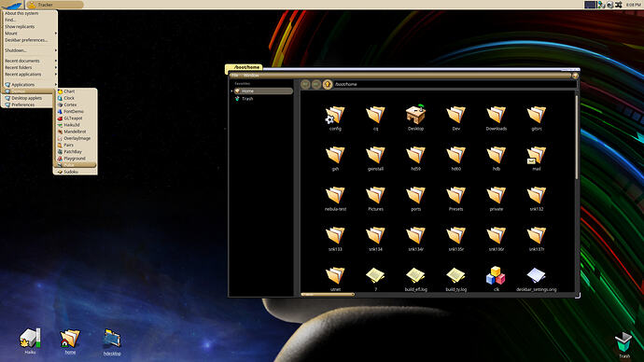Expand Recent documents submenu
Screen dimensions: 644x362
(30, 61)
